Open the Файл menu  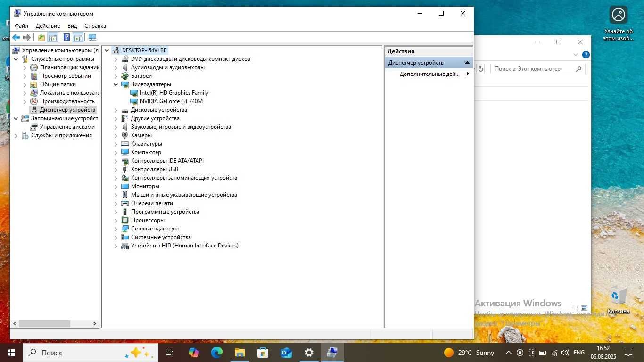coord(21,26)
